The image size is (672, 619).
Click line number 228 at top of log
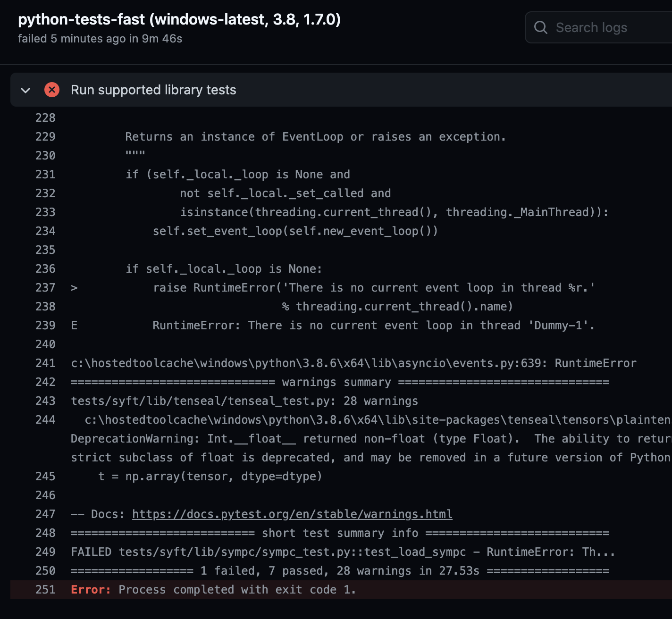[45, 117]
